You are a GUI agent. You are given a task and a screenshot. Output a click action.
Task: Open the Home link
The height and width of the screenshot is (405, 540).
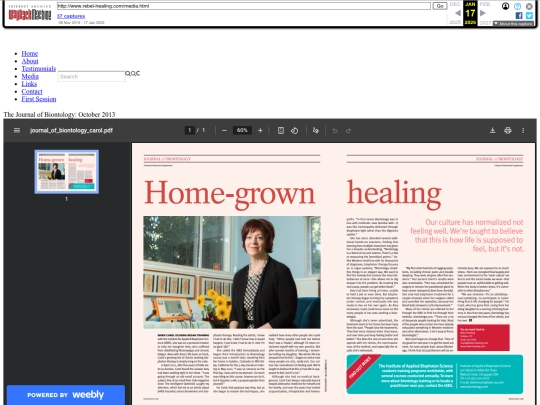tap(30, 53)
